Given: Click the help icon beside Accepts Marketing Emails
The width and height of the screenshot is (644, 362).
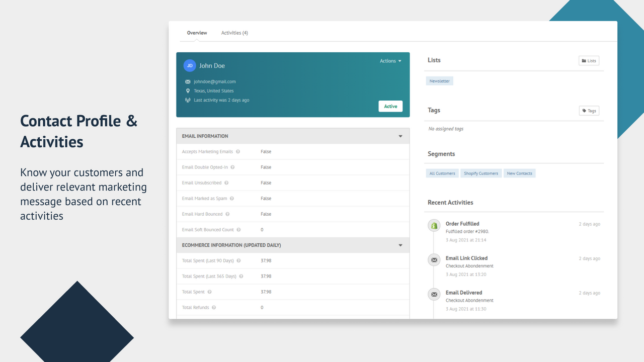Looking at the screenshot, I should click(237, 151).
